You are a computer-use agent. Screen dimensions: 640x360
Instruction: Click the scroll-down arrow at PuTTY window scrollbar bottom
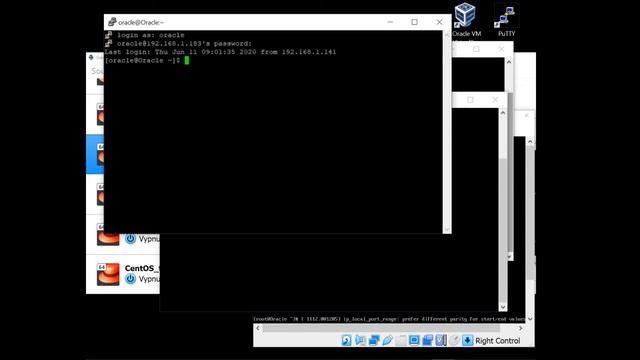pos(447,229)
